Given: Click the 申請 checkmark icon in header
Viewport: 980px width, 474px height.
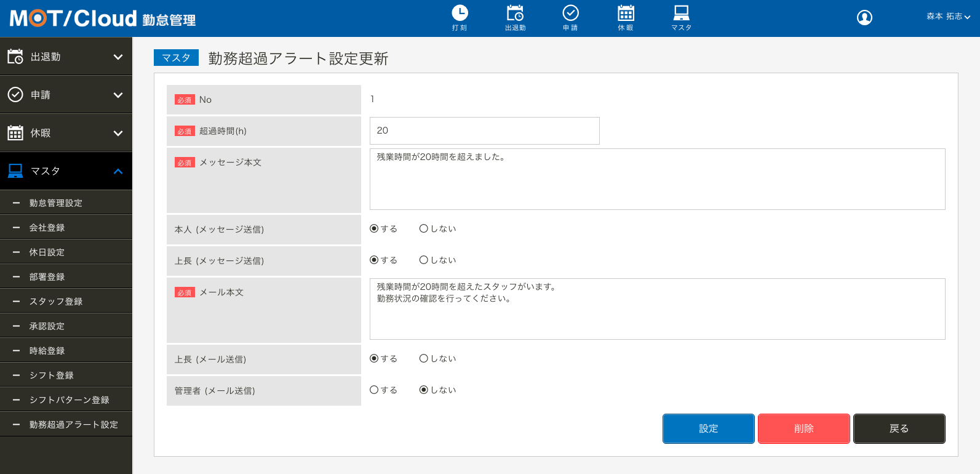Looking at the screenshot, I should [570, 13].
